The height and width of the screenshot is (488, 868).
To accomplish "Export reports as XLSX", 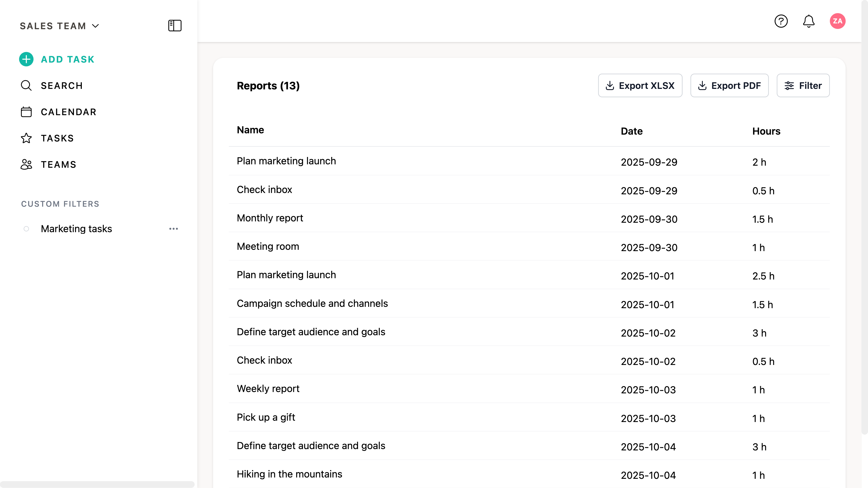I will coord(640,85).
